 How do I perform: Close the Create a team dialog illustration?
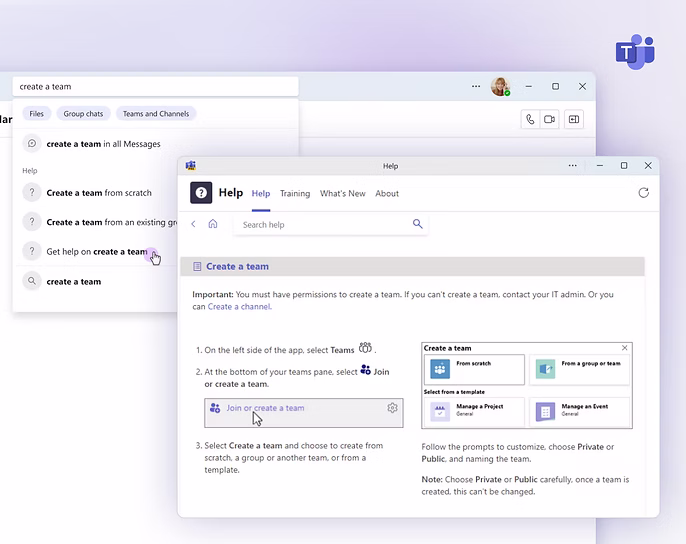coord(624,347)
